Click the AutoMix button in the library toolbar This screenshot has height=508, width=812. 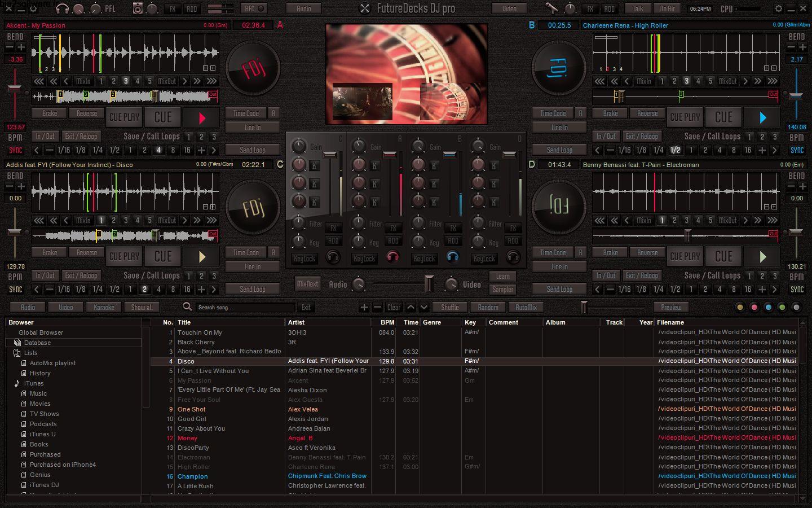[526, 307]
